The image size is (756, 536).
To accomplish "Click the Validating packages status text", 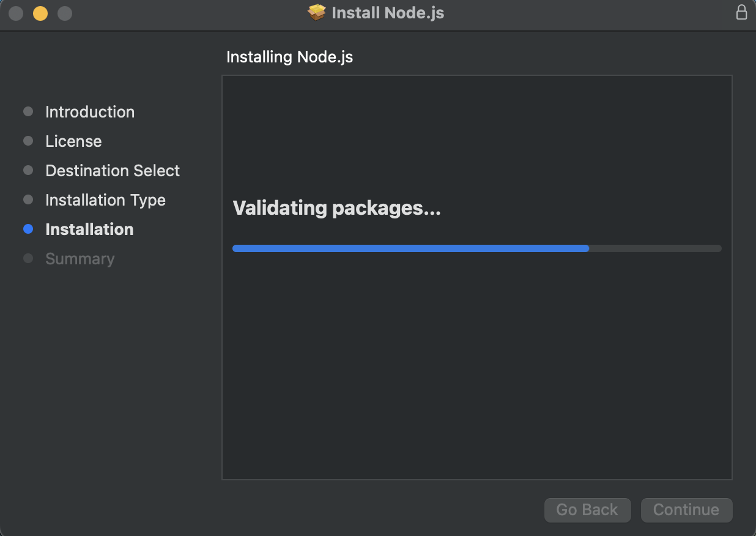I will click(x=336, y=208).
